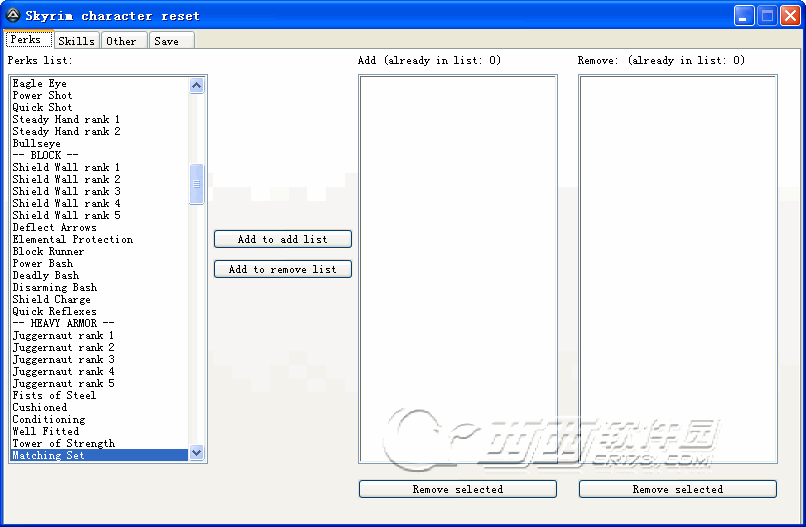Click the application icon in the title bar
This screenshot has height=527, width=806.
tap(13, 15)
